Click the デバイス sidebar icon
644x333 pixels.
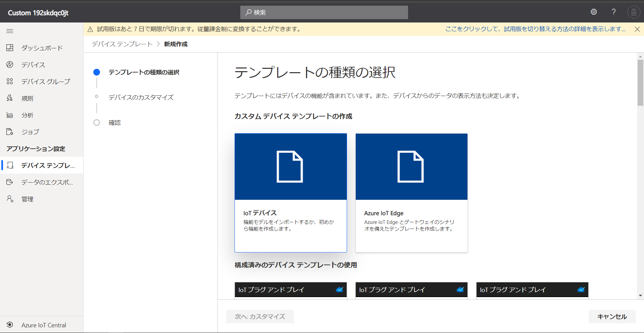click(10, 65)
